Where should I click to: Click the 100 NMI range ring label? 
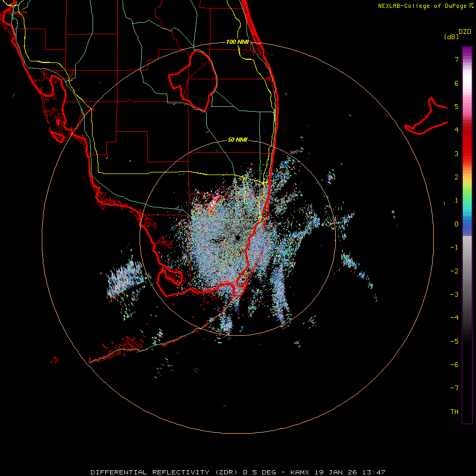click(237, 42)
